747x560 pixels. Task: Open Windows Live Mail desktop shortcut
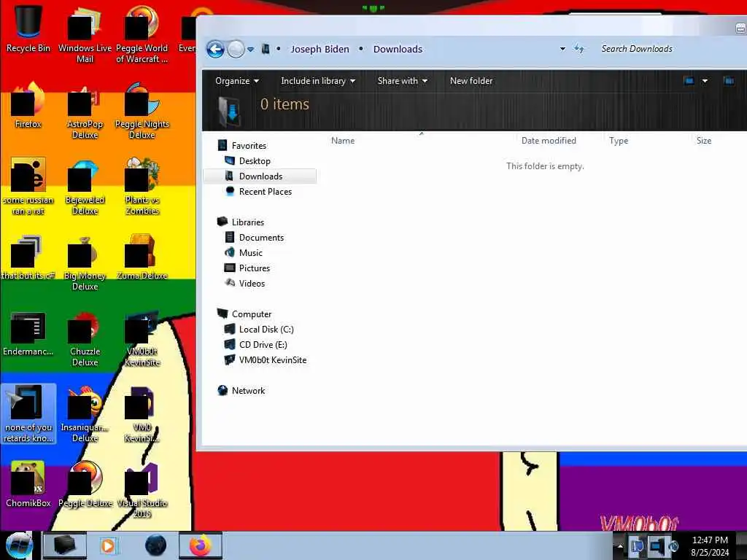[x=85, y=34]
